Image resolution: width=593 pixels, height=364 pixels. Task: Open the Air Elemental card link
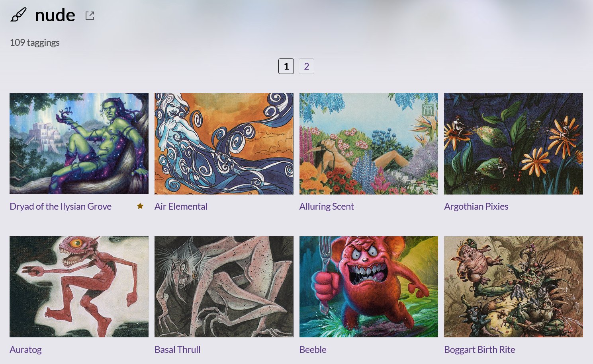coord(181,206)
